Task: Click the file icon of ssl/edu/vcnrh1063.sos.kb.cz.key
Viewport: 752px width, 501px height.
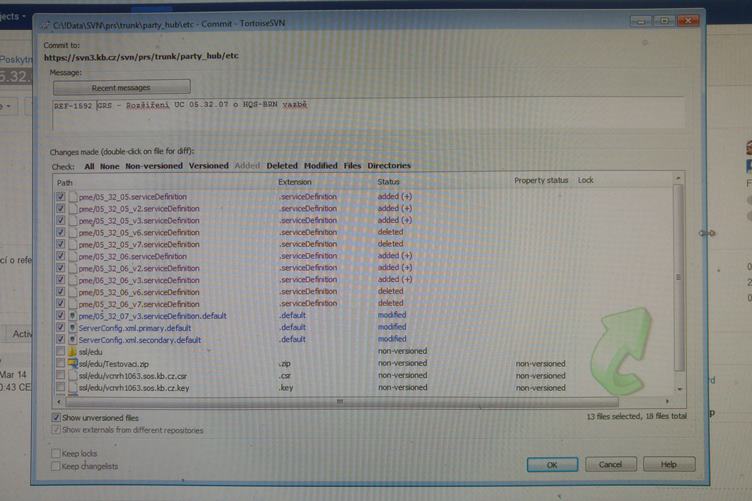Action: click(x=73, y=387)
